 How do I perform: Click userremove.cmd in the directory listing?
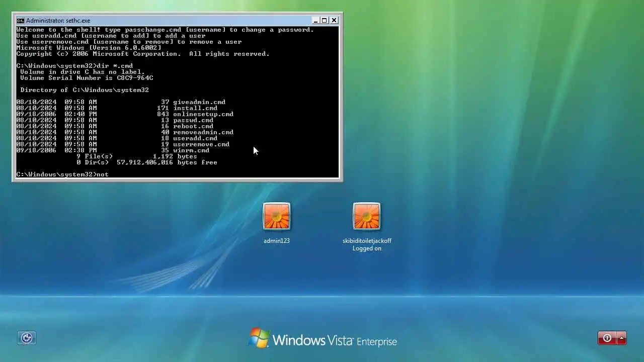click(x=201, y=144)
